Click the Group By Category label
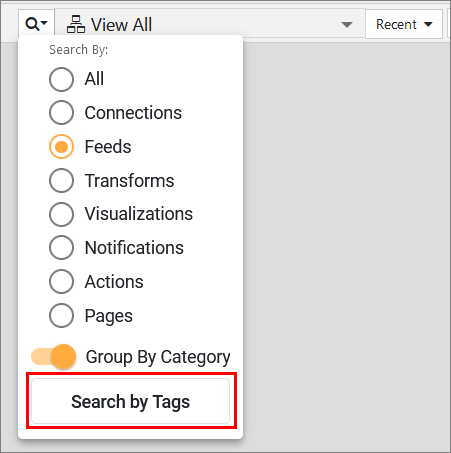 click(x=158, y=357)
